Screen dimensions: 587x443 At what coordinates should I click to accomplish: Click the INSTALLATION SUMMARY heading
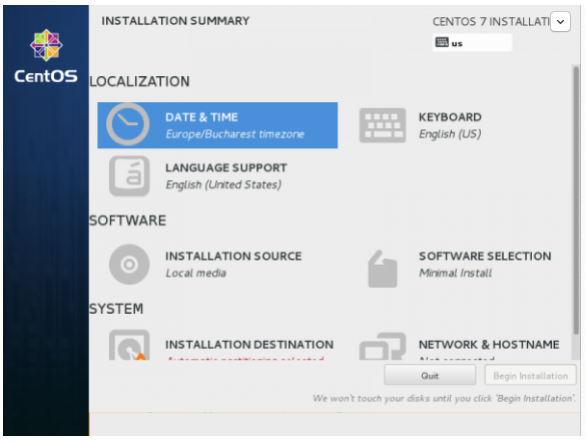[x=175, y=21]
